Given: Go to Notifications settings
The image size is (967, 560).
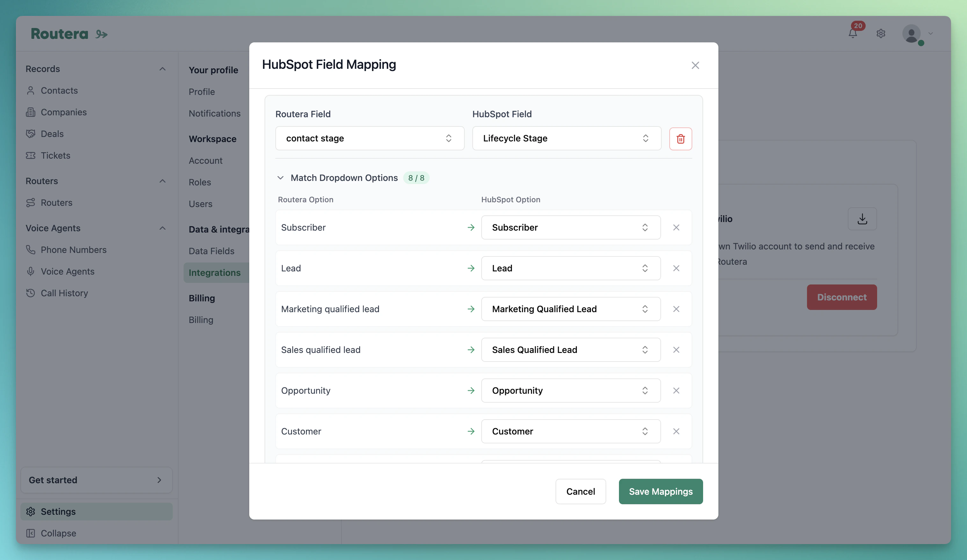Looking at the screenshot, I should (x=214, y=113).
